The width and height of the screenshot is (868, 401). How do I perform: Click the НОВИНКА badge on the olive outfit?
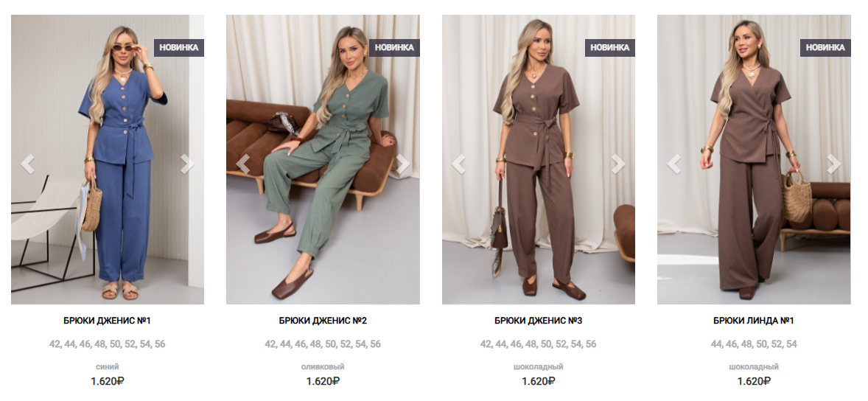pos(394,48)
